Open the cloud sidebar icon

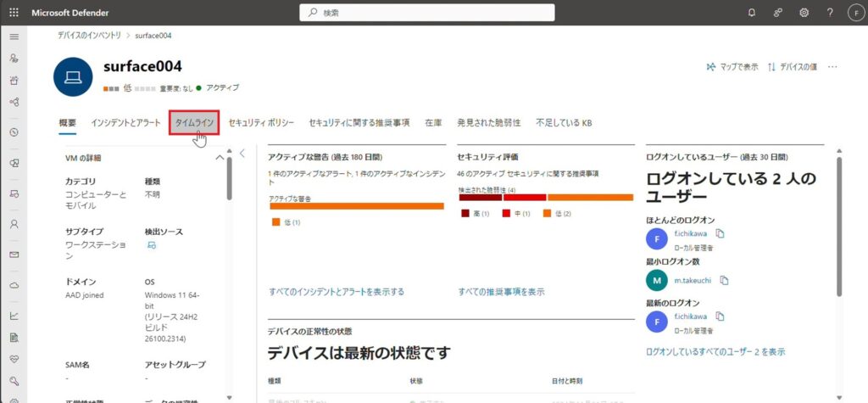coord(14,285)
